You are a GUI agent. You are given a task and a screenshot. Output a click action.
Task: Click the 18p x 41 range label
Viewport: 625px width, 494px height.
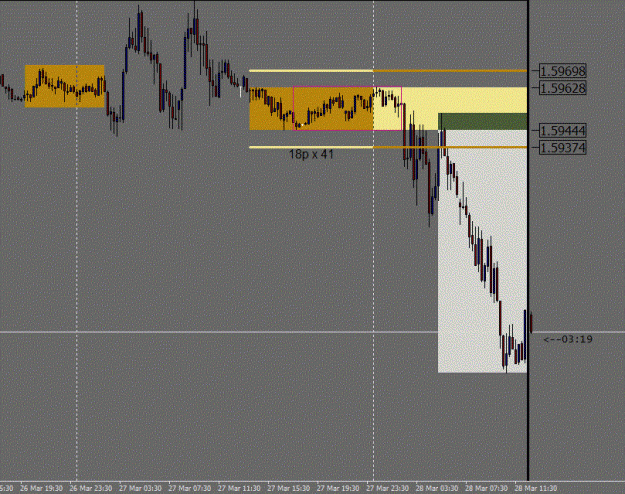pos(311,154)
